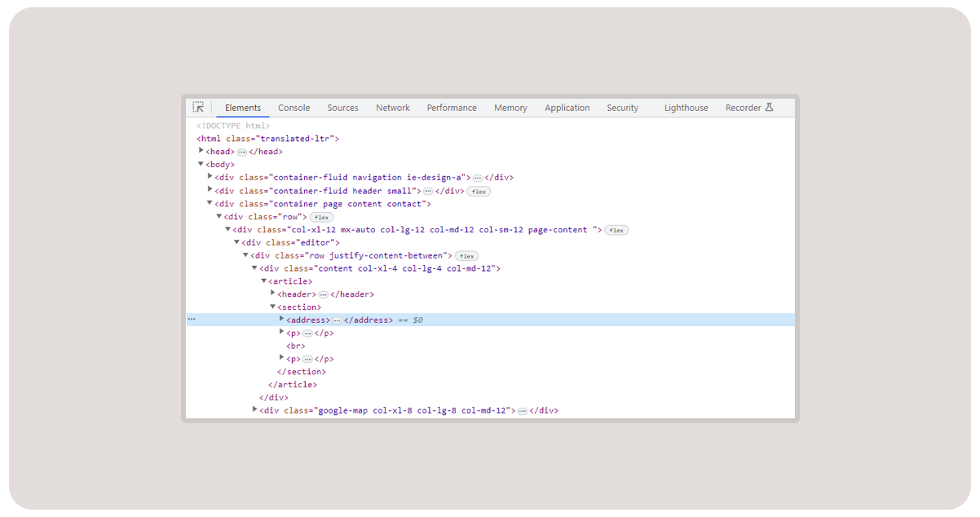Expand the first paragraph element

(x=281, y=333)
